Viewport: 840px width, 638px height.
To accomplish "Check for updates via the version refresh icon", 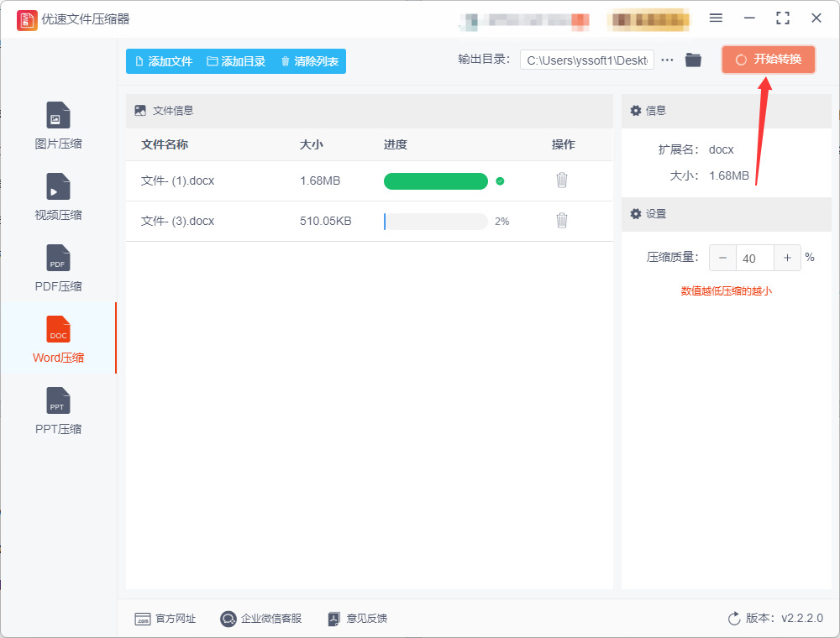I will [734, 619].
